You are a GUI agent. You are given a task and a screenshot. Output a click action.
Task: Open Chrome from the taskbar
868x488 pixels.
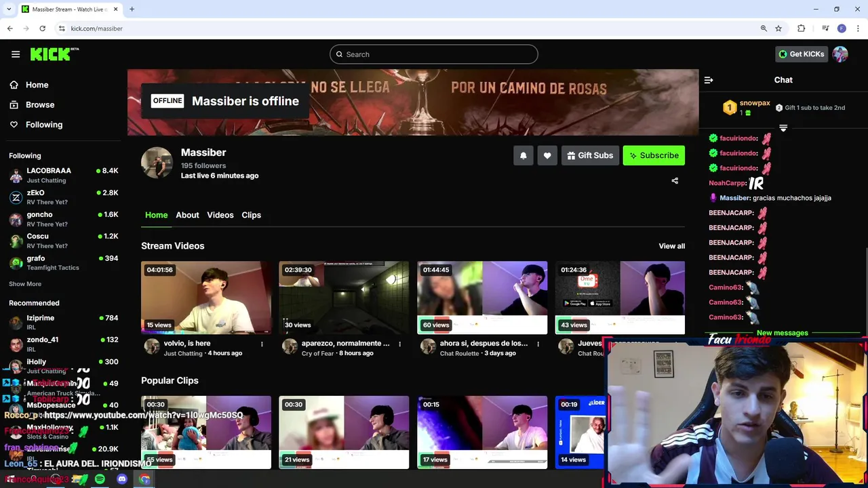coord(144,479)
